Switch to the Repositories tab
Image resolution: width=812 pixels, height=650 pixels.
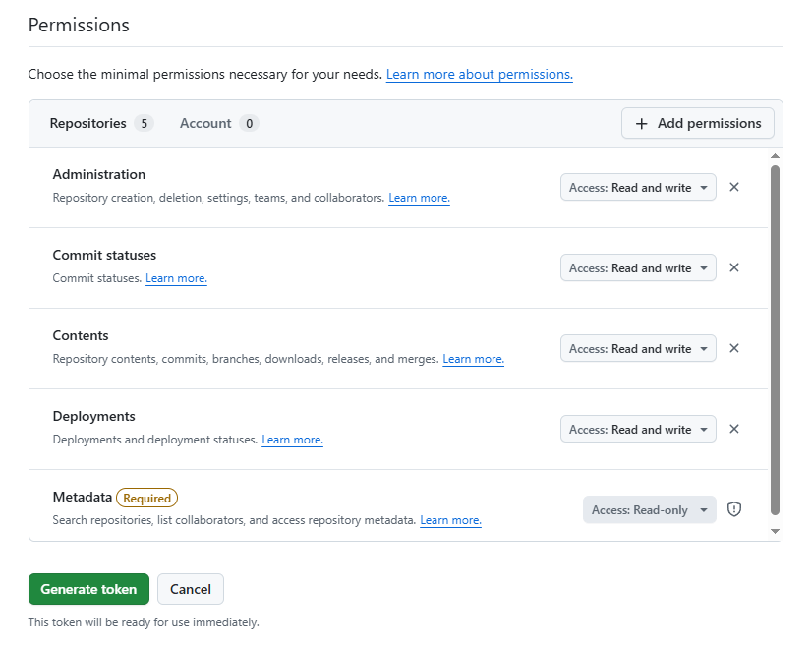(x=100, y=123)
